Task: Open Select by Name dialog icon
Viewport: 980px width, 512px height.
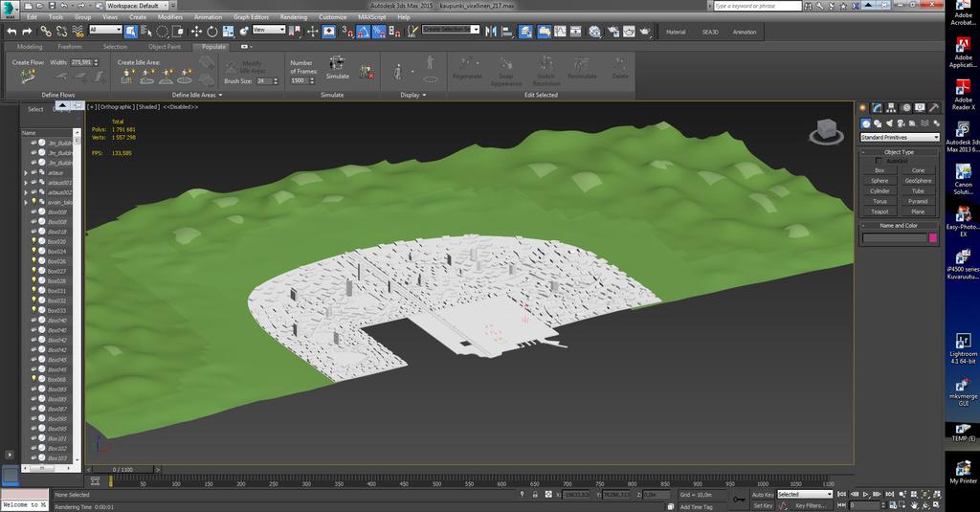Action: pos(146,32)
